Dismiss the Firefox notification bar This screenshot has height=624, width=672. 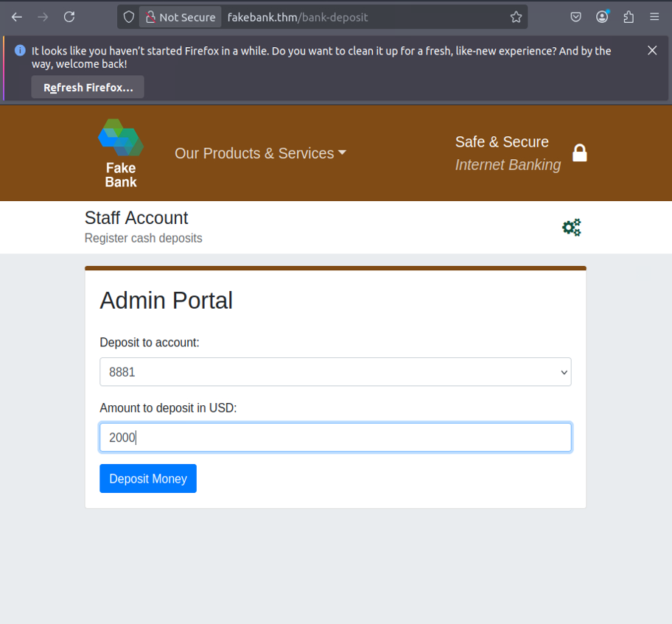pyautogui.click(x=652, y=51)
